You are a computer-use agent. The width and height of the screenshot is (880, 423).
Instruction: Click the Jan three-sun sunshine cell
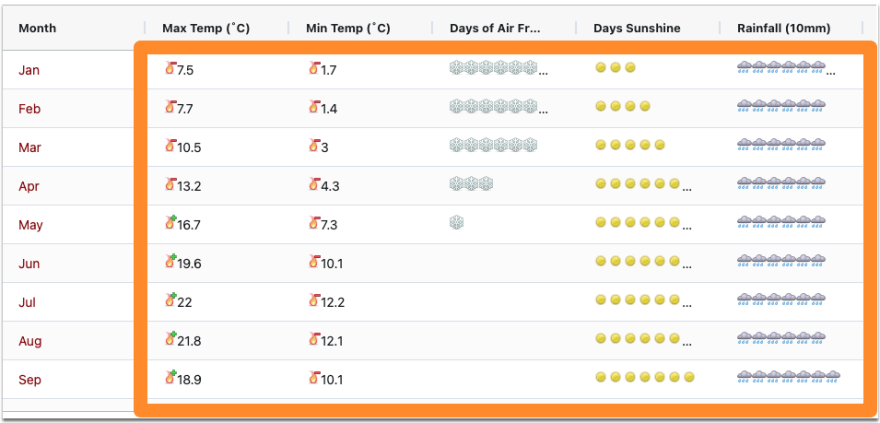click(615, 68)
